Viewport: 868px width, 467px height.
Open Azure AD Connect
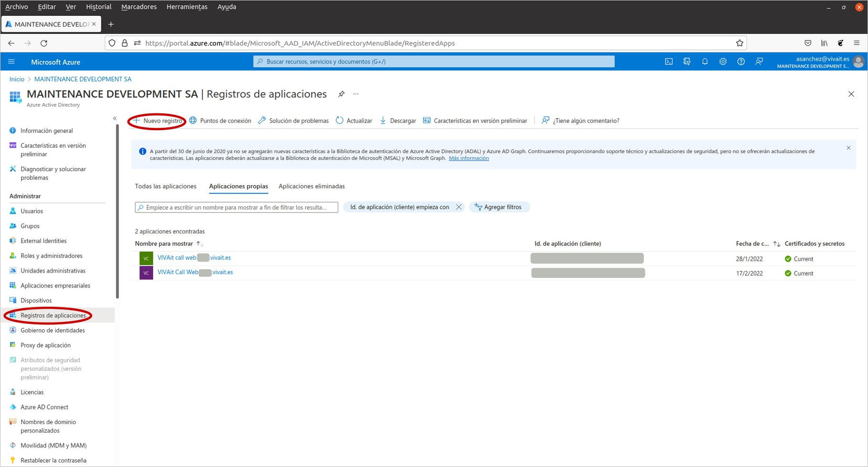44,407
